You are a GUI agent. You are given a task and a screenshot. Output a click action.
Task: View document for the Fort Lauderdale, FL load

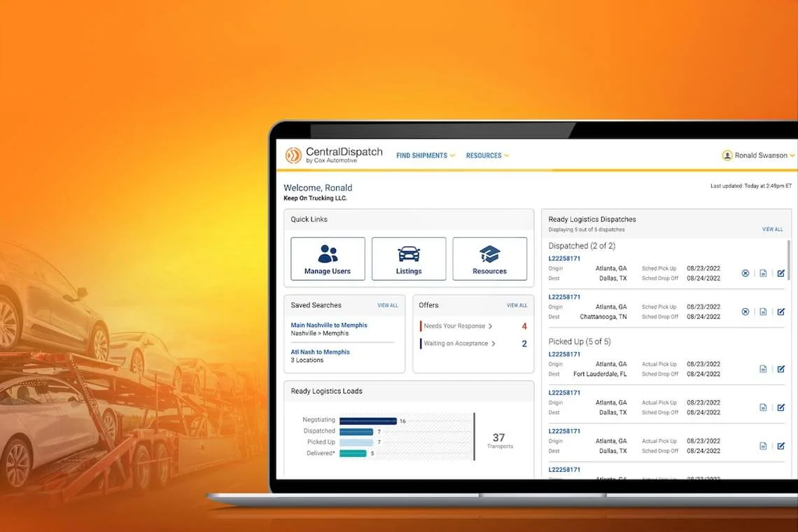coord(763,369)
